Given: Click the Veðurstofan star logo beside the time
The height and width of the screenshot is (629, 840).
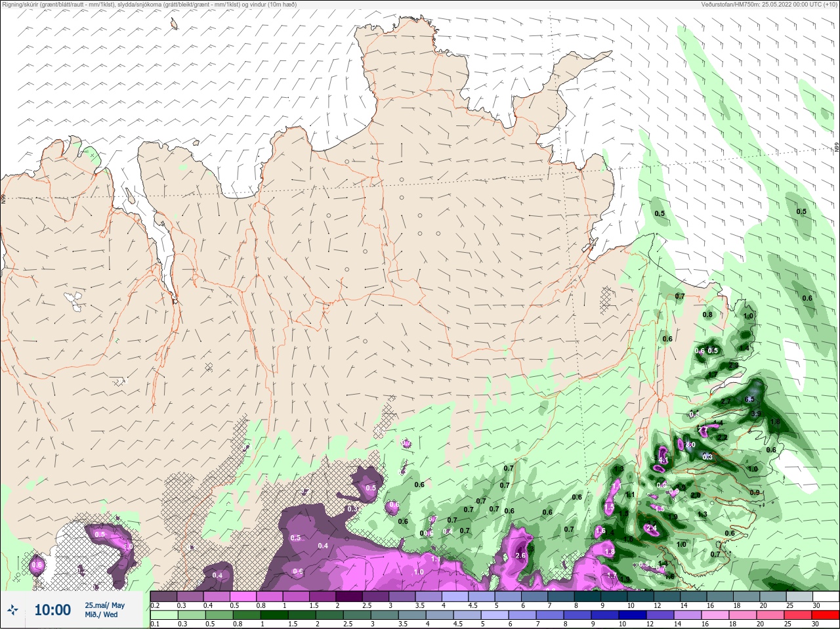Looking at the screenshot, I should 12,611.
